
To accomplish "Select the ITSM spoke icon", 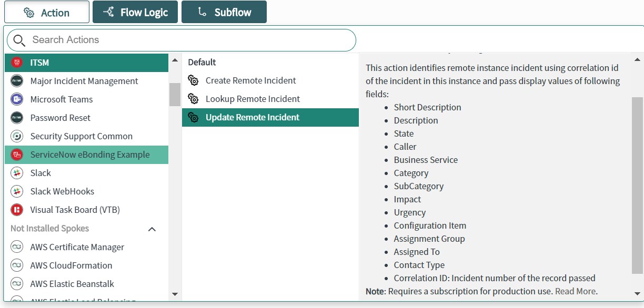I will (x=17, y=63).
